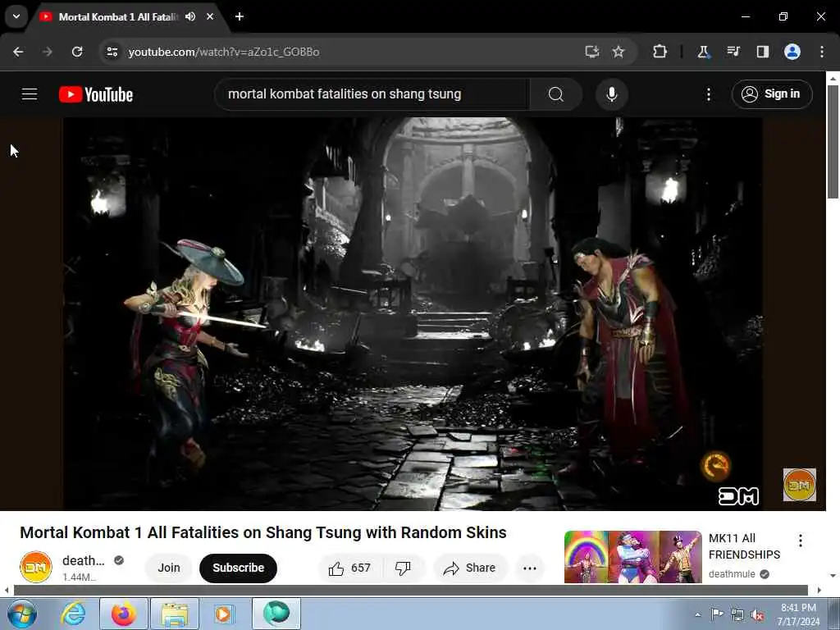Open the tab search dropdown arrow

click(x=16, y=16)
